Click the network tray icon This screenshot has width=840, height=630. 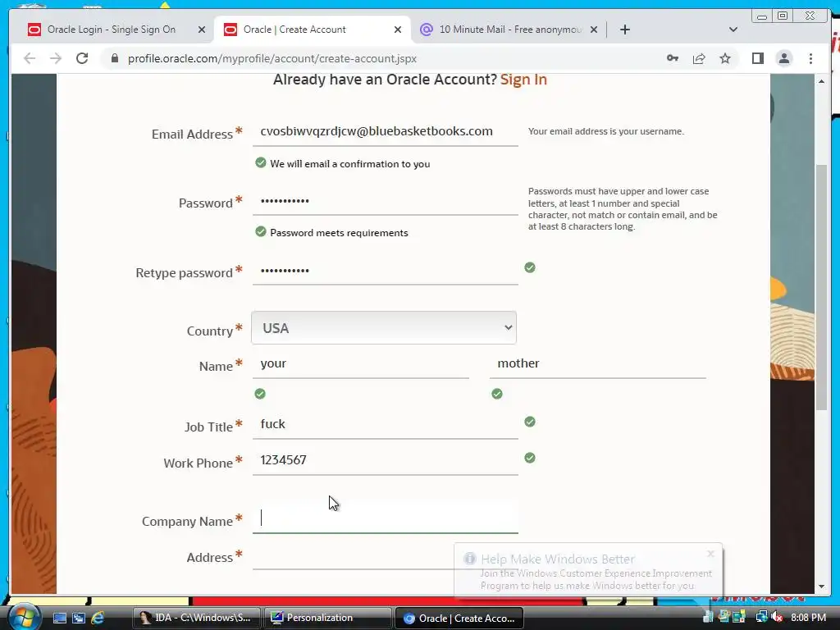(x=761, y=617)
